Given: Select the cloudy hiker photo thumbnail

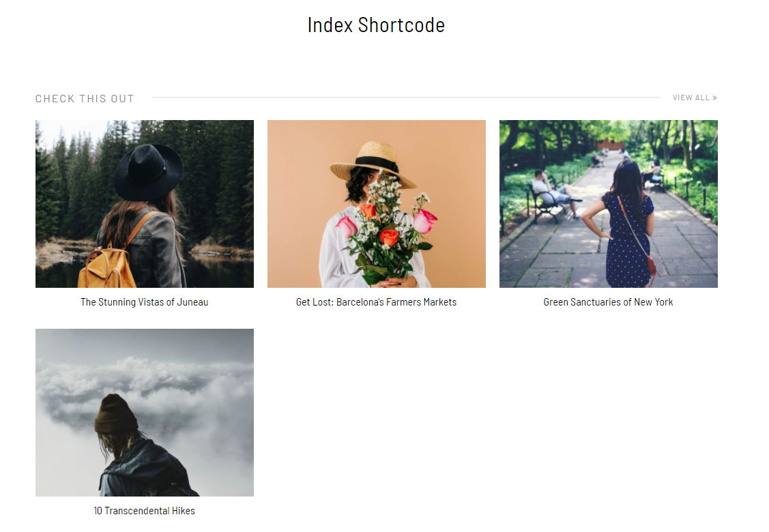Looking at the screenshot, I should (145, 413).
